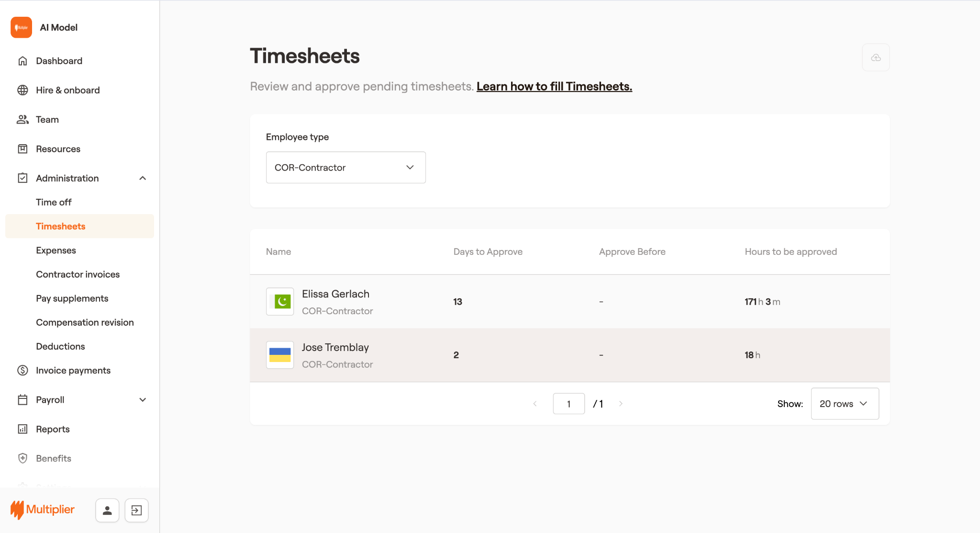Click the page number input field
Image resolution: width=980 pixels, height=533 pixels.
coord(568,404)
